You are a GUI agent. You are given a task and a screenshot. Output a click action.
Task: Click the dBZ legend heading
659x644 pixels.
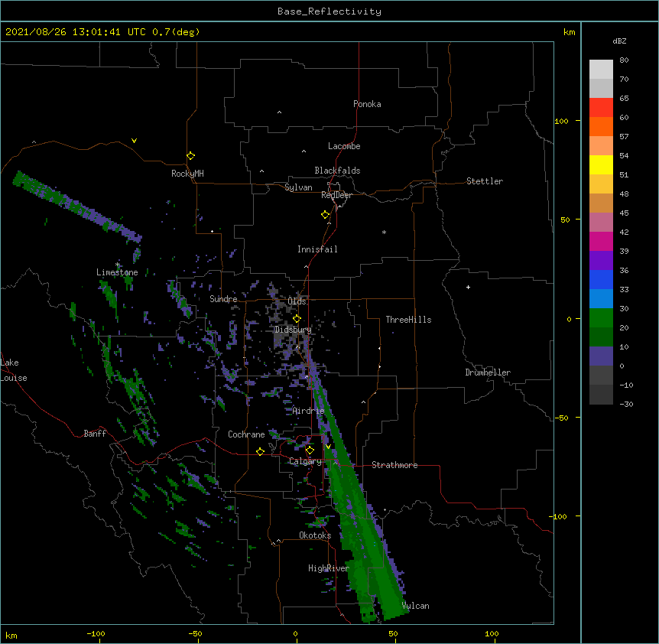pos(619,41)
